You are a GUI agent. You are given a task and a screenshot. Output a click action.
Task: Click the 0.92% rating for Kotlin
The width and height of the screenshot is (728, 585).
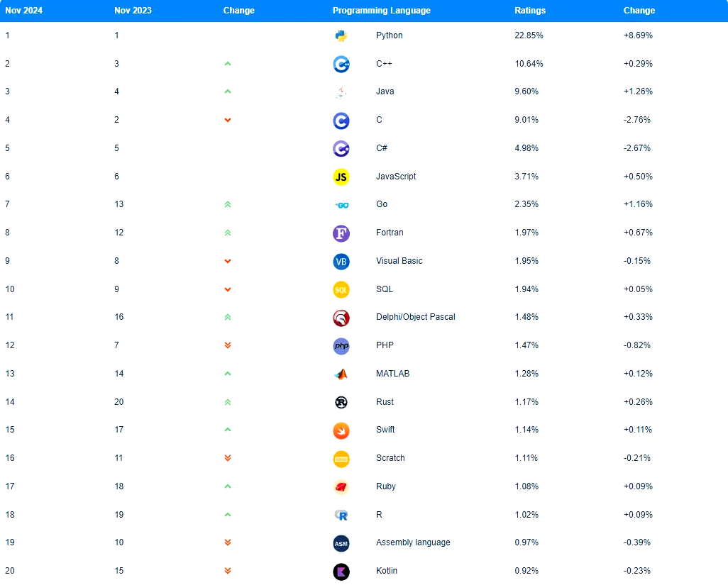coord(526,571)
